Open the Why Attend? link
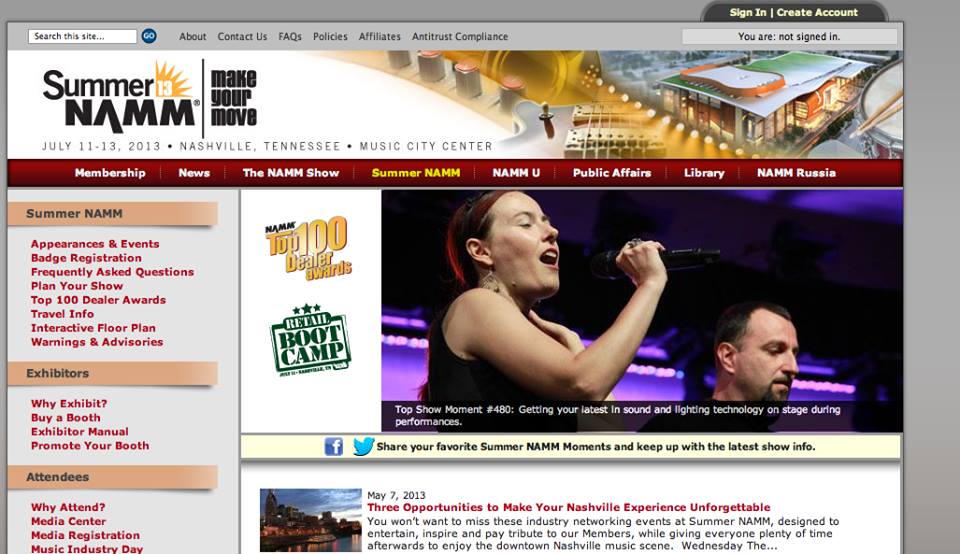Viewport: 960px width, 554px height. pos(68,507)
